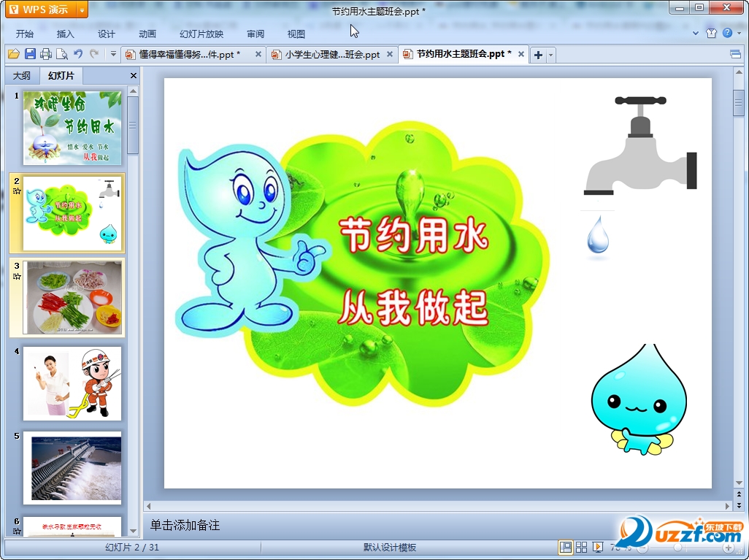This screenshot has width=749, height=560.
Task: Close the 节约用水主题班会.ppt tab
Action: point(521,55)
